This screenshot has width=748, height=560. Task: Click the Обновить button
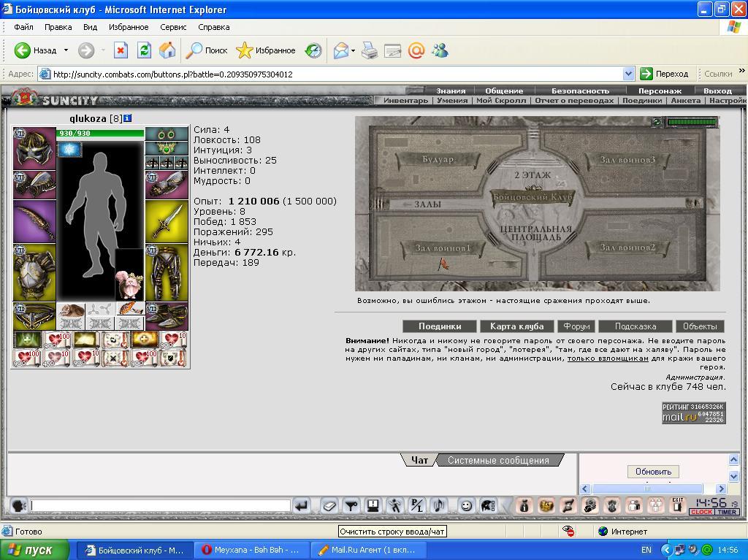tap(653, 471)
